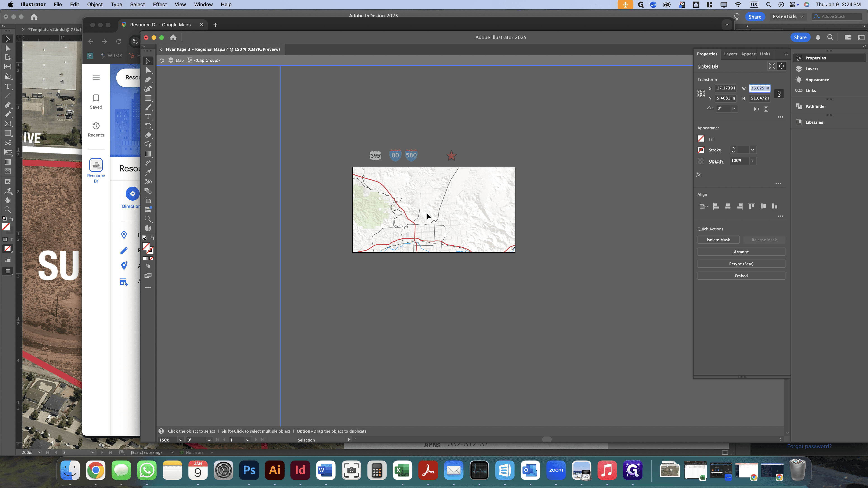Select the Rotate tool in Illustrator
The height and width of the screenshot is (488, 868).
click(x=148, y=126)
